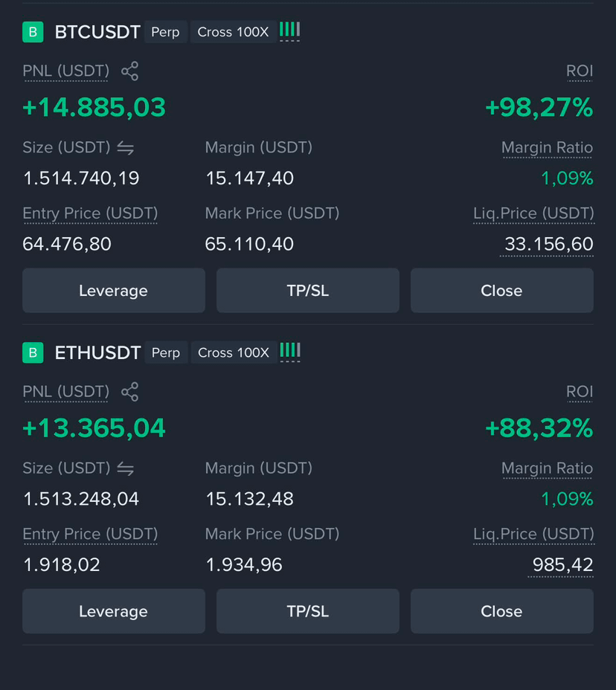616x690 pixels.
Task: Tap the green B badge for BTCUSDT
Action: point(33,32)
